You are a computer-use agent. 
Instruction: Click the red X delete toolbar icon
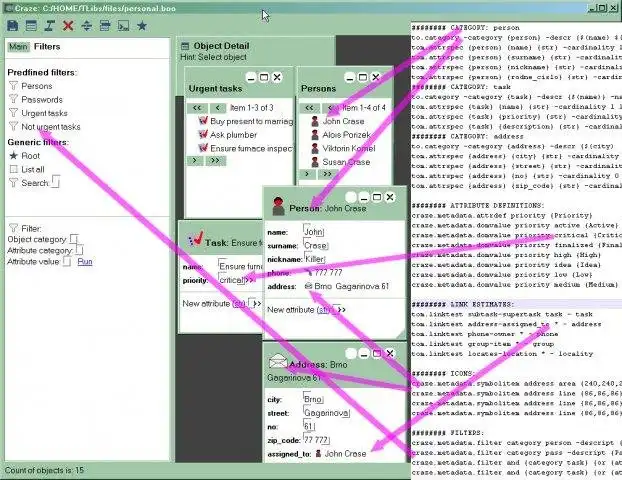(68, 26)
